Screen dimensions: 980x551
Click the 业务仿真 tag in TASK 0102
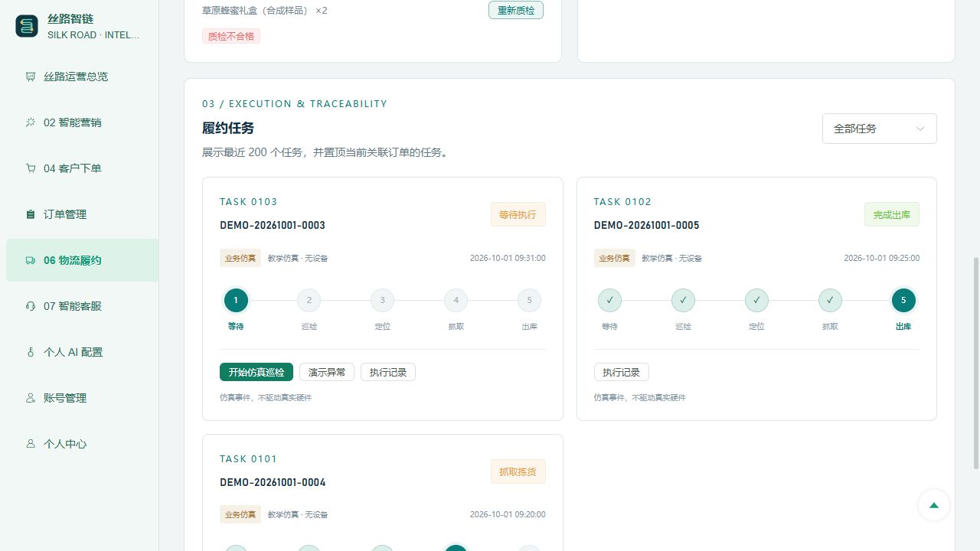click(x=614, y=258)
